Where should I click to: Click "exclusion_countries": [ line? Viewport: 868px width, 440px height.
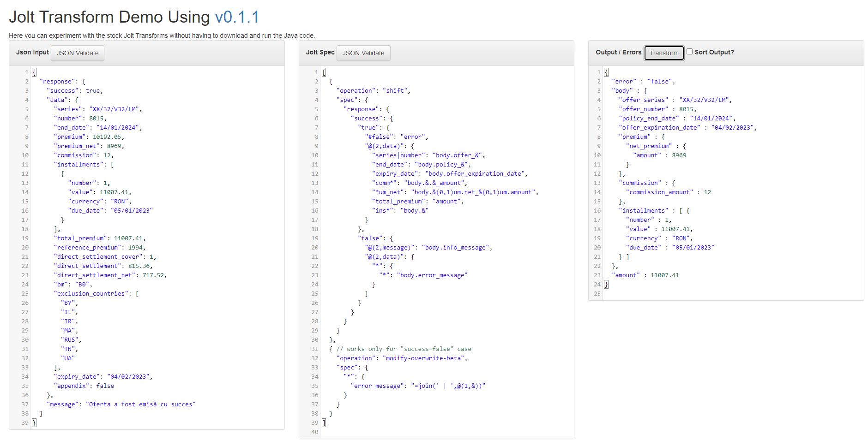(96, 294)
